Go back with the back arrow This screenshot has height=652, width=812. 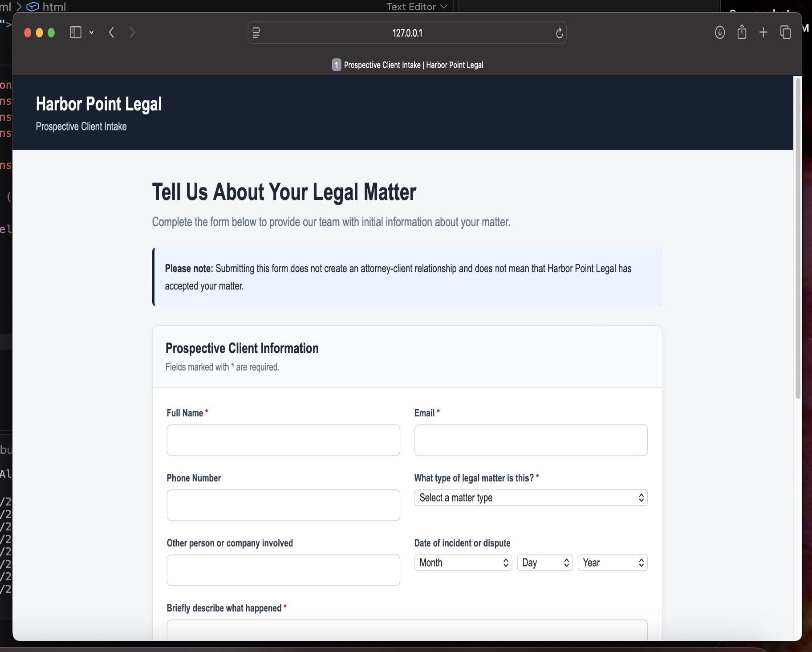click(x=112, y=33)
